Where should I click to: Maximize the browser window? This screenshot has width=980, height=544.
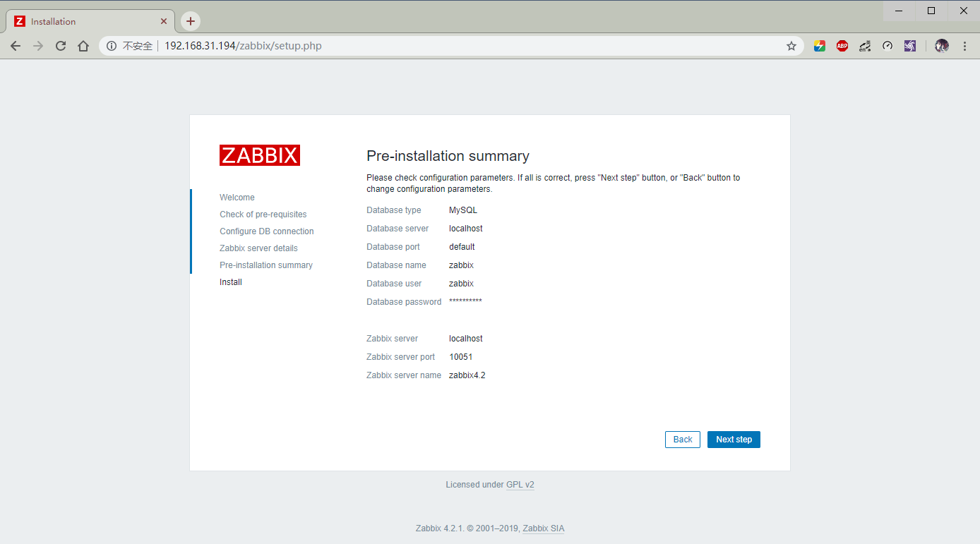[931, 11]
